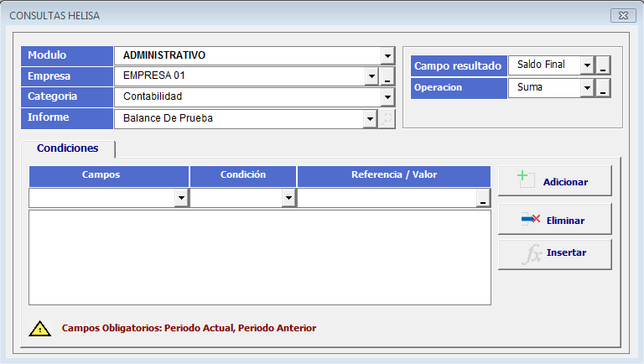Click small button beside Campo resultado dropdown

[x=603, y=65]
